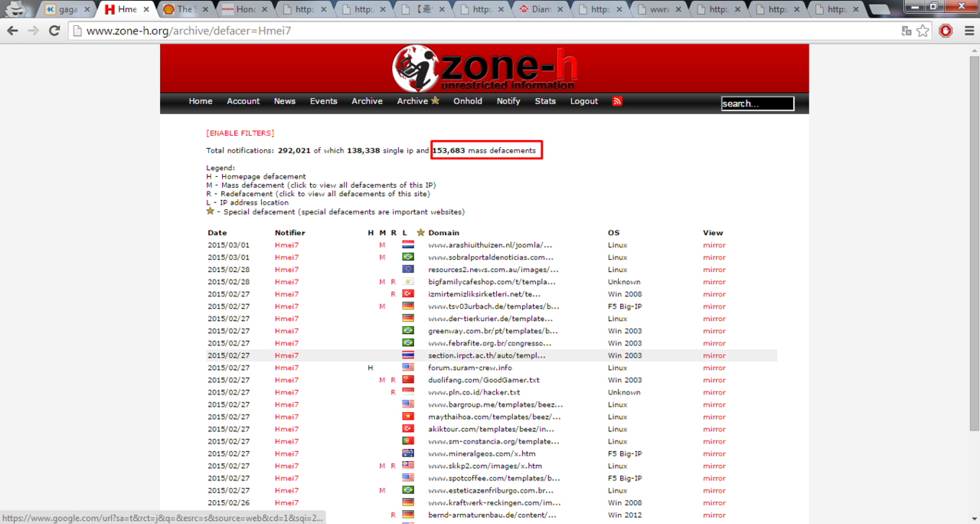Open the Account navigation item
This screenshot has height=524, width=980.
pyautogui.click(x=243, y=101)
